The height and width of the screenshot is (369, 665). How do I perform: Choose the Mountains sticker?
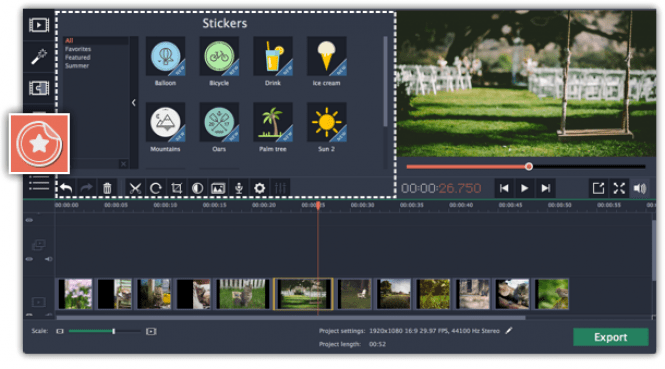point(165,122)
